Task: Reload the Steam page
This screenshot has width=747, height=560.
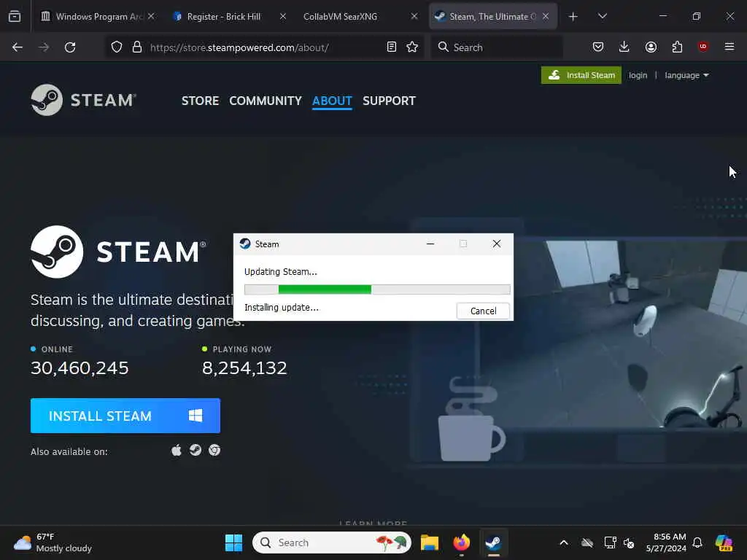Action: click(x=70, y=47)
